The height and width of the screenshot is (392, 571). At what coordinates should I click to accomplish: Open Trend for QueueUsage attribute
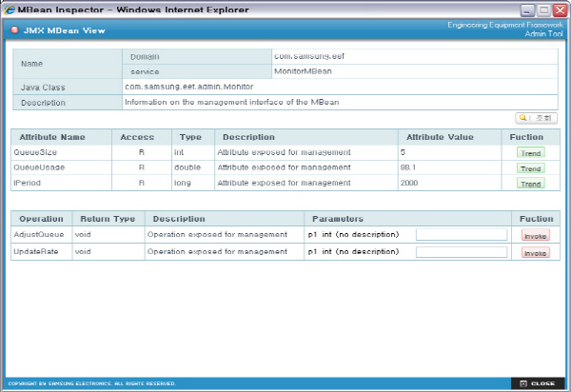click(x=530, y=168)
